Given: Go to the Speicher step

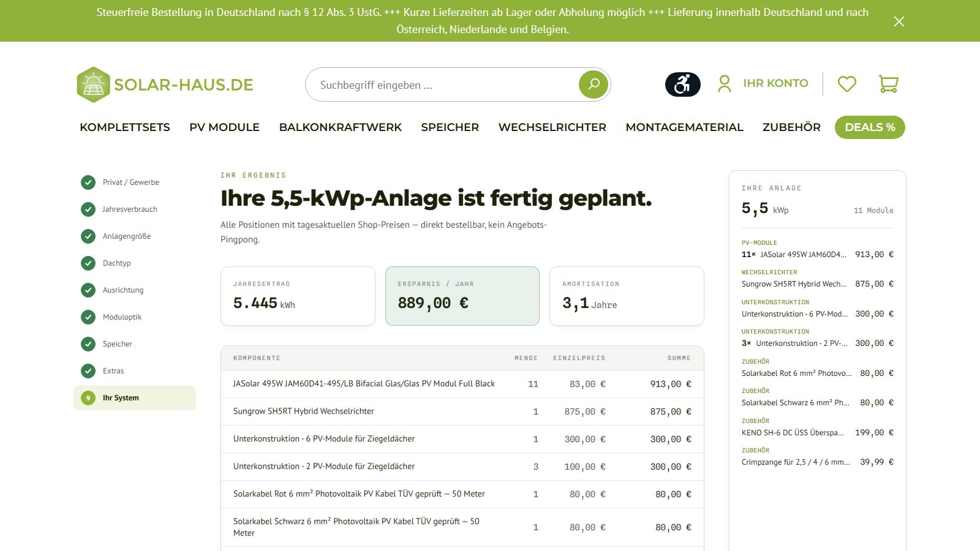Looking at the screenshot, I should (x=135, y=344).
